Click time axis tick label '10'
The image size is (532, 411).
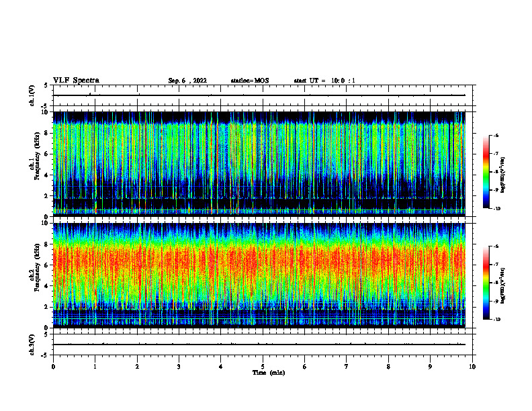click(472, 367)
